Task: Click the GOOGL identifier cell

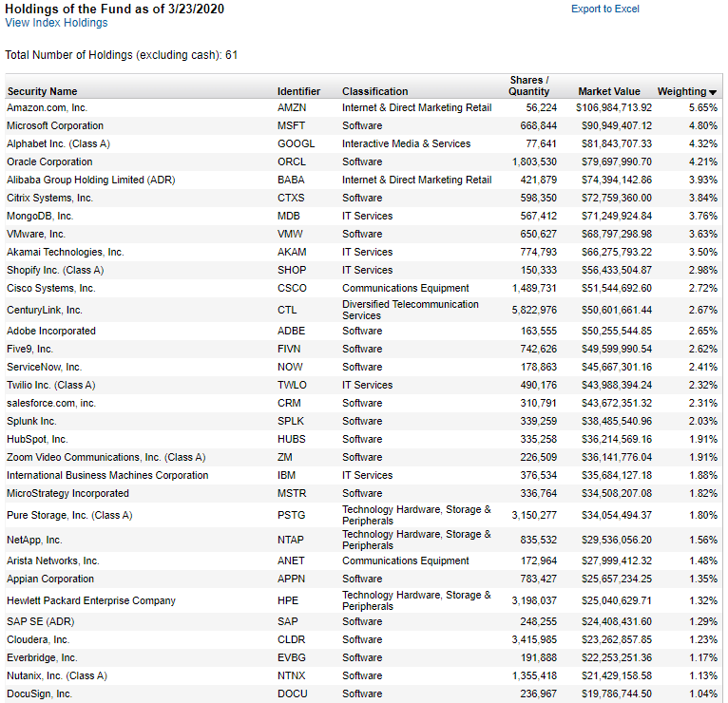Action: pos(296,143)
